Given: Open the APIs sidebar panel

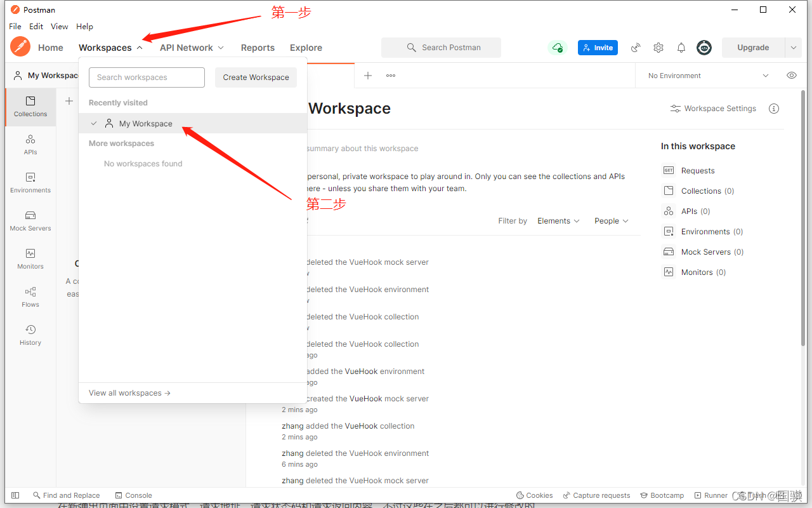Looking at the screenshot, I should point(30,145).
